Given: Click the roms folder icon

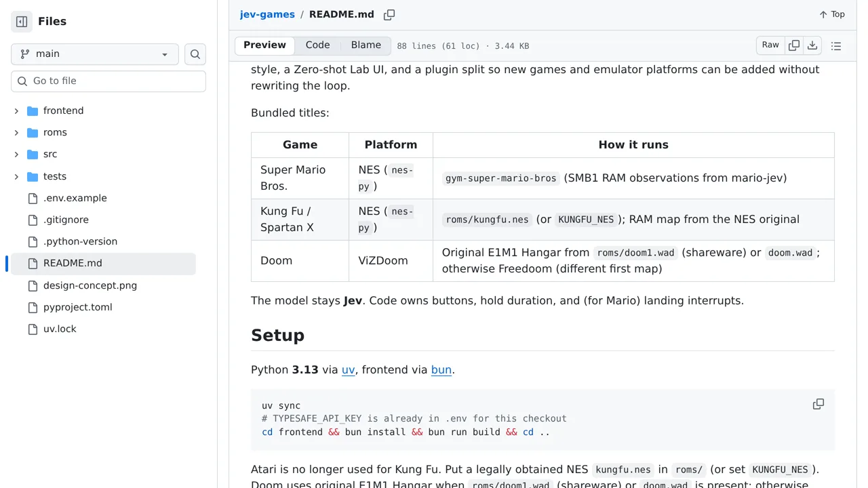Looking at the screenshot, I should 33,132.
